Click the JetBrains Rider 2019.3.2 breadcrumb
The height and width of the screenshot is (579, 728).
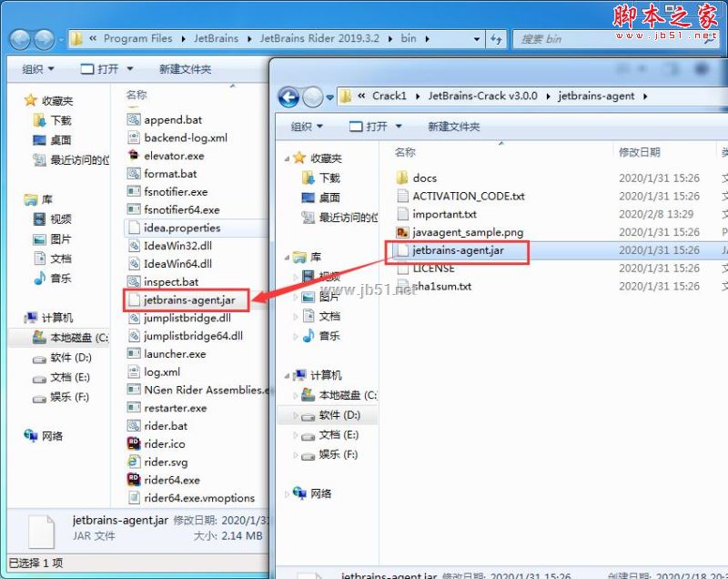(319, 38)
